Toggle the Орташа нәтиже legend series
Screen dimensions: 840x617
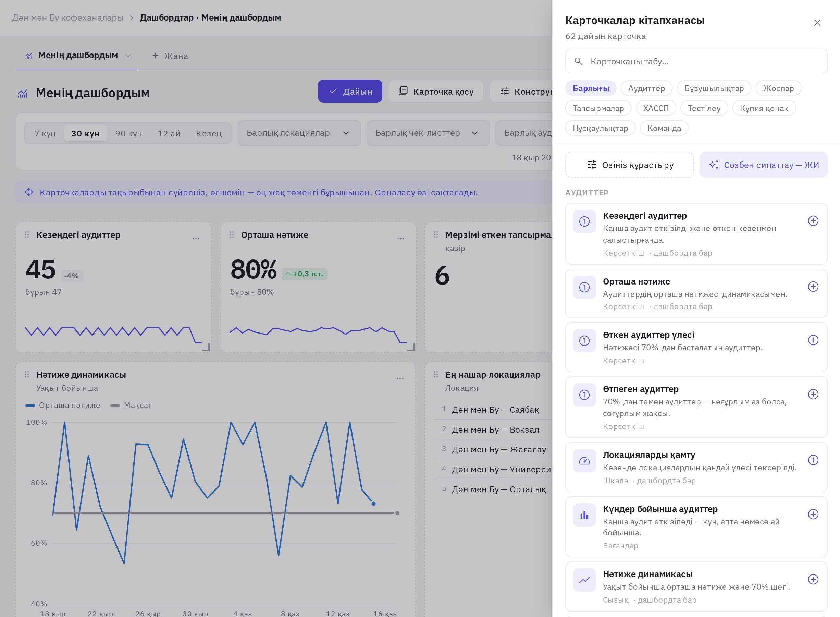pyautogui.click(x=63, y=405)
